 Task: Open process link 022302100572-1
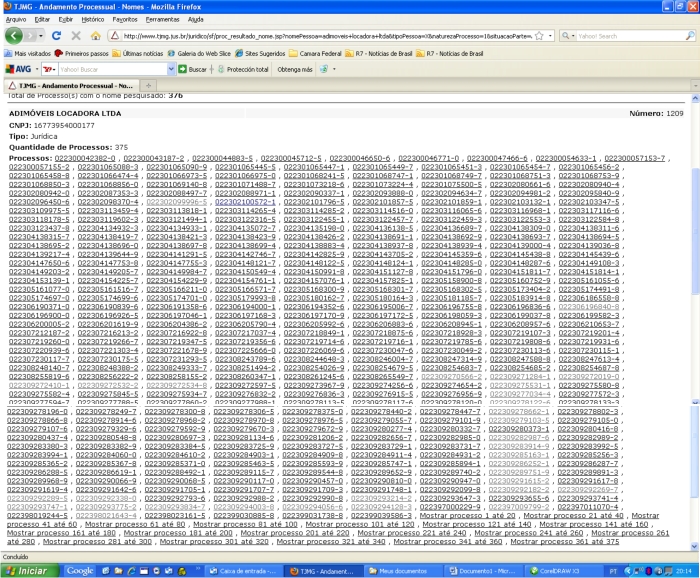point(245,202)
